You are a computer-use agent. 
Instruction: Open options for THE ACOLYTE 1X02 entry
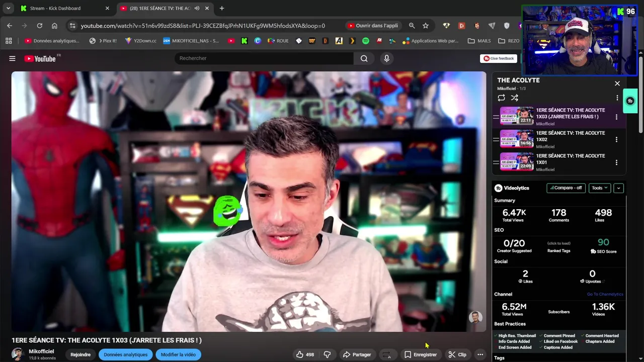tap(616, 139)
